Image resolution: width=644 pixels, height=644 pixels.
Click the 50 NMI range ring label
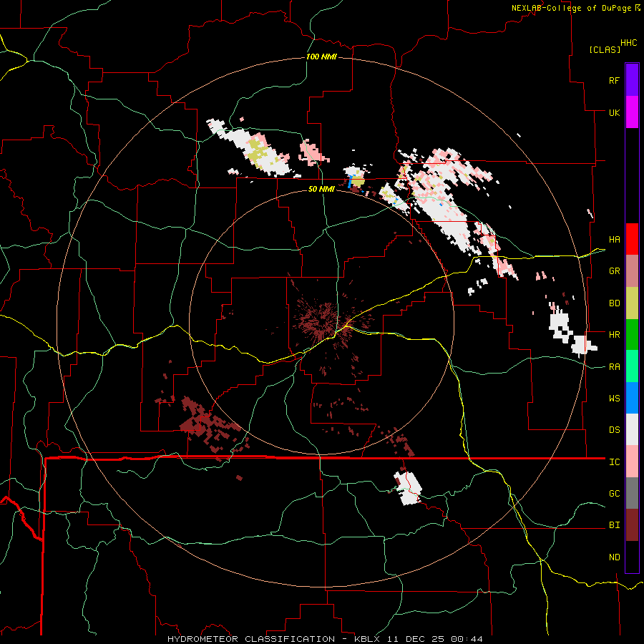[321, 189]
